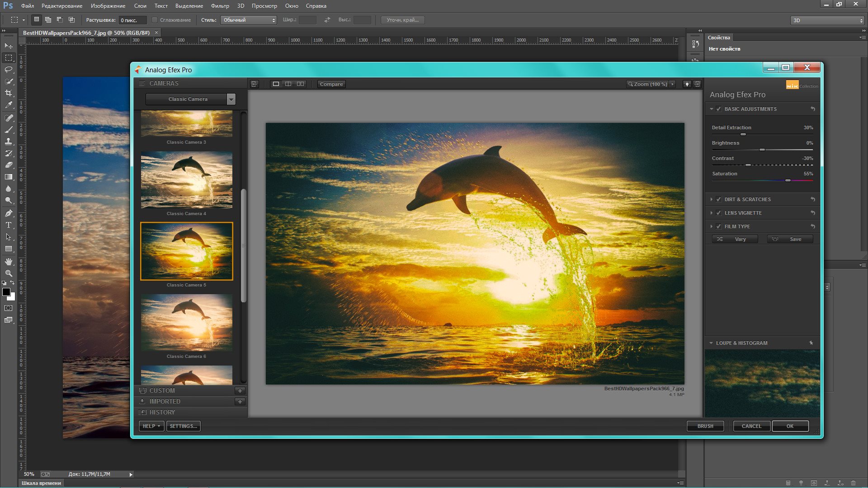
Task: Select the Horizontal Type tool
Action: coord(8,225)
